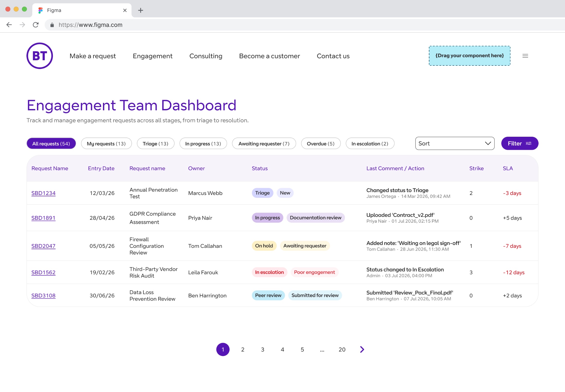Open request SBD1891

[43, 218]
